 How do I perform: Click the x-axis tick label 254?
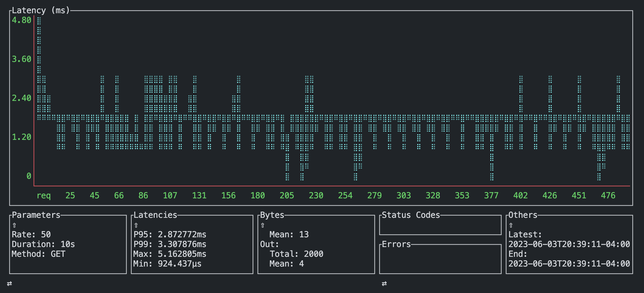[x=345, y=196]
